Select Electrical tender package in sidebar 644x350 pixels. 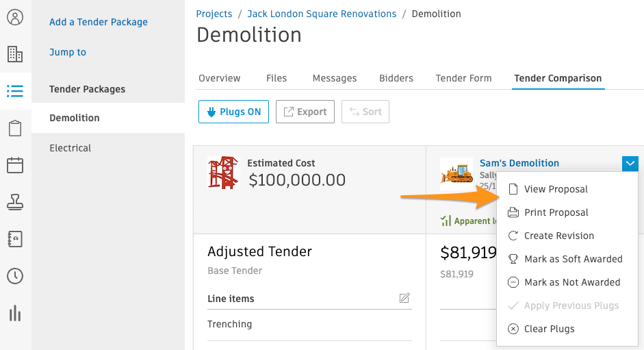[x=70, y=148]
